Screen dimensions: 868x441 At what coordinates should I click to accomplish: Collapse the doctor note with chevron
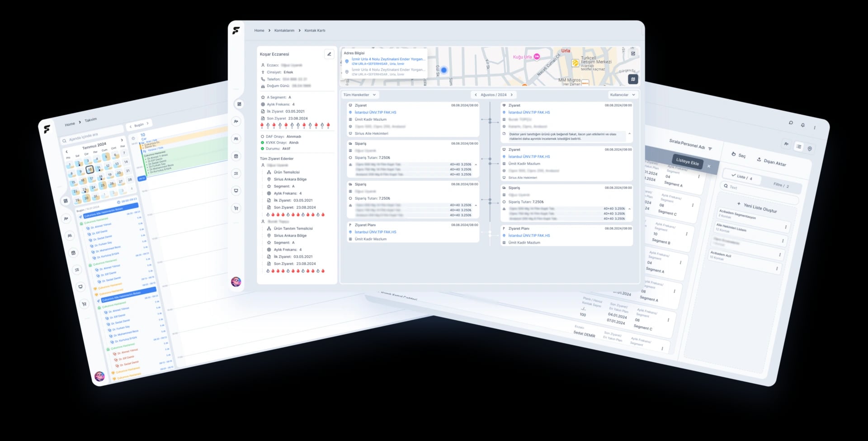pos(629,134)
